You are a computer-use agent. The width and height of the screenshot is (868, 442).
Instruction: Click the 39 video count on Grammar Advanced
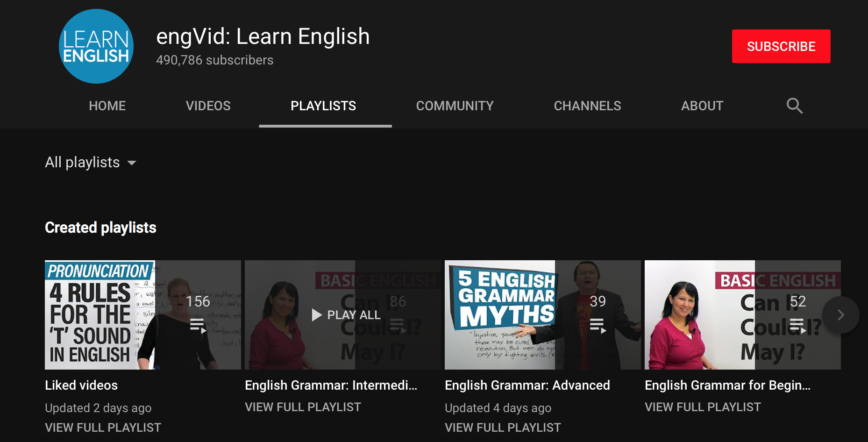598,301
